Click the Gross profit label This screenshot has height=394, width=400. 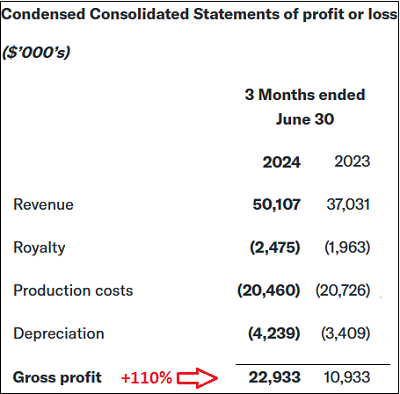[x=57, y=378]
